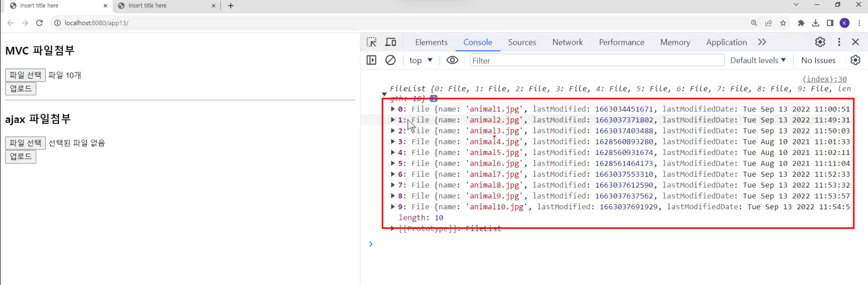Expand entry 3 animal4.jpg
Screen dimensions: 868x285
pos(393,141)
